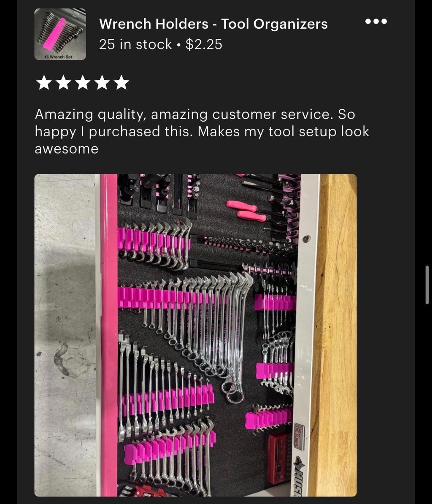Click the small sticker above the Husky logo
This screenshot has width=432, height=504.
point(299,436)
